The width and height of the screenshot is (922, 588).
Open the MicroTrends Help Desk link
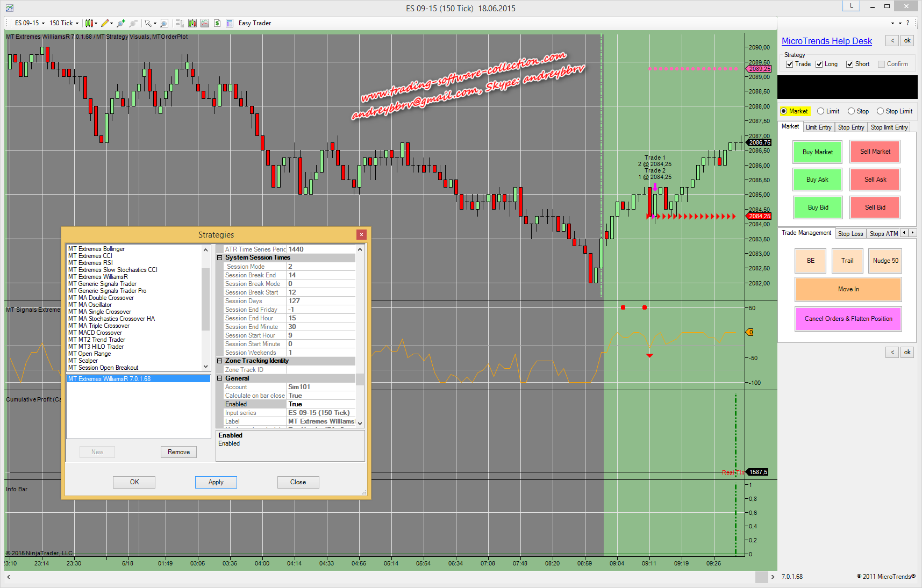[826, 41]
